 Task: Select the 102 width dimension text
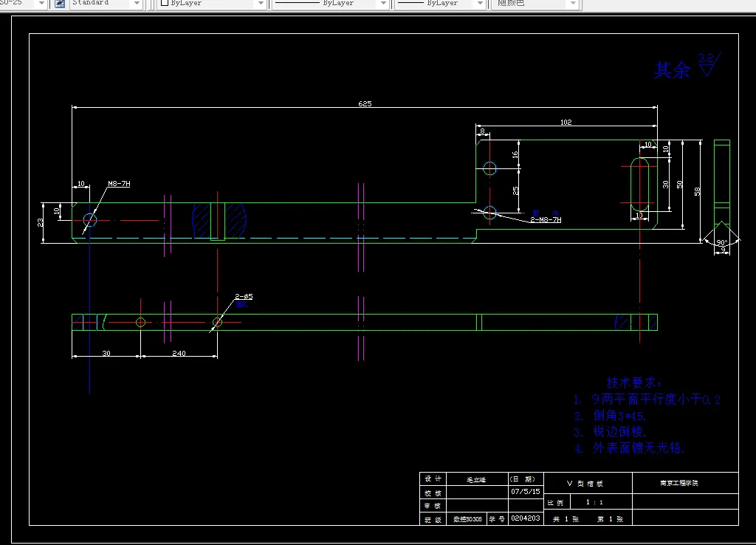pos(566,122)
